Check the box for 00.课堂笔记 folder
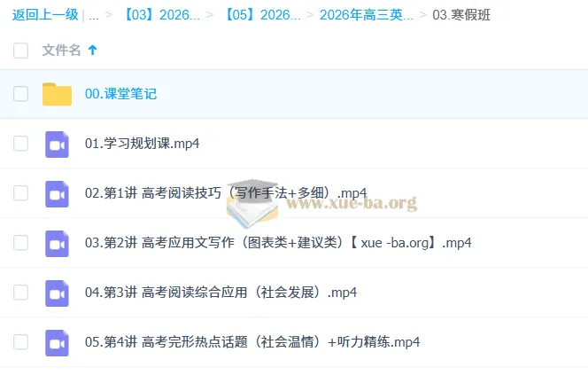The height and width of the screenshot is (383, 588). point(21,94)
